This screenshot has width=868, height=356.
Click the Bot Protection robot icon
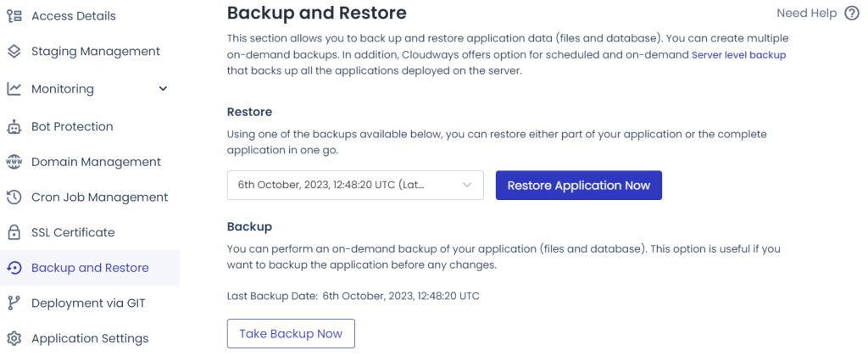pos(14,127)
